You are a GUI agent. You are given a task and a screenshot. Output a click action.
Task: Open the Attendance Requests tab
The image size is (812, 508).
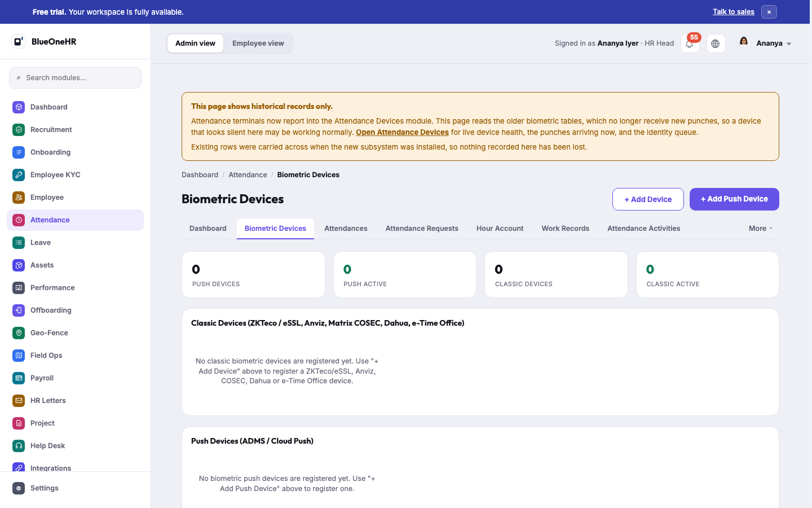422,229
